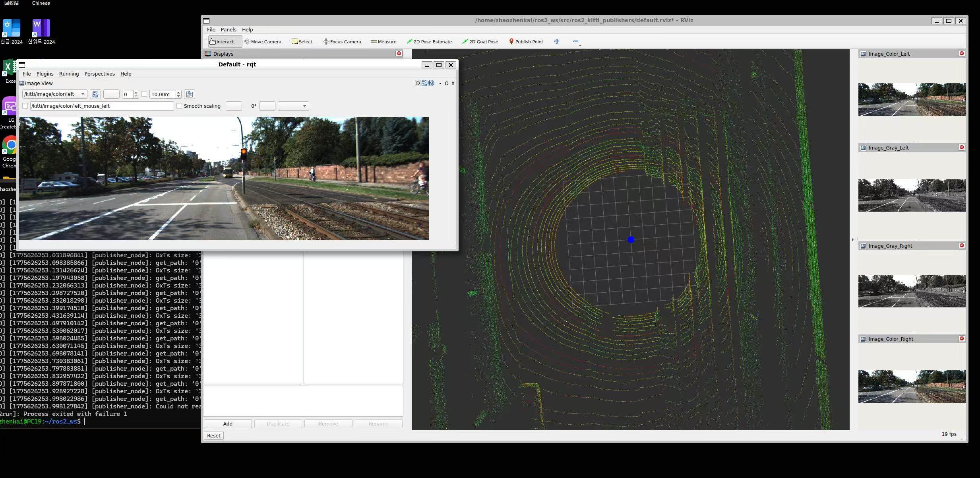
Task: Select the 2D Goal Pose tool
Action: pos(480,41)
